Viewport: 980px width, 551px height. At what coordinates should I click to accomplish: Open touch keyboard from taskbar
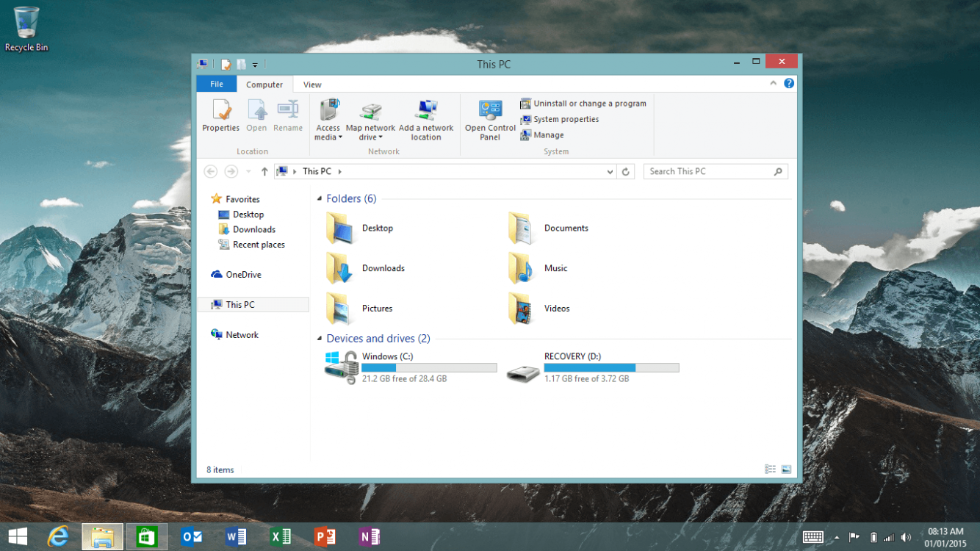click(x=813, y=537)
